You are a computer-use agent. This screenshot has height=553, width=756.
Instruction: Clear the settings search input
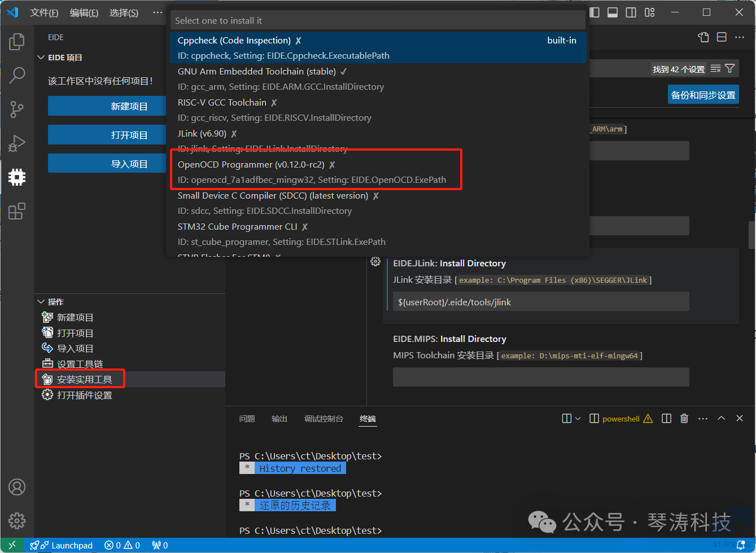pos(715,69)
